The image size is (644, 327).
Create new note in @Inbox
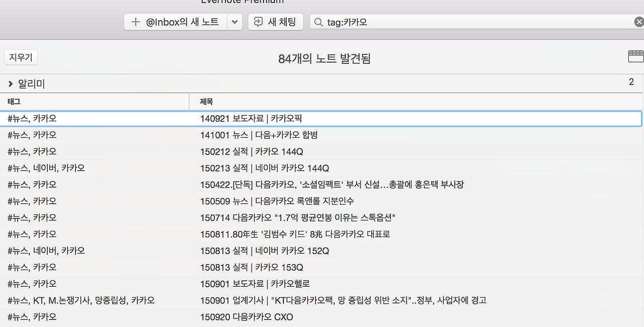coord(176,22)
